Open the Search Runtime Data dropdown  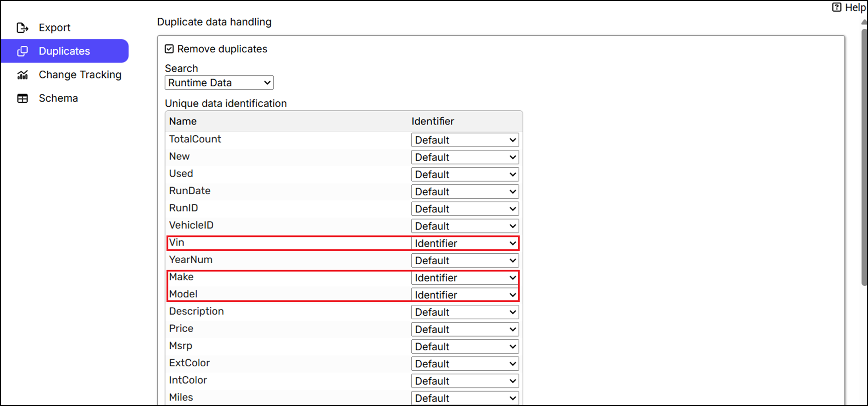click(x=219, y=83)
